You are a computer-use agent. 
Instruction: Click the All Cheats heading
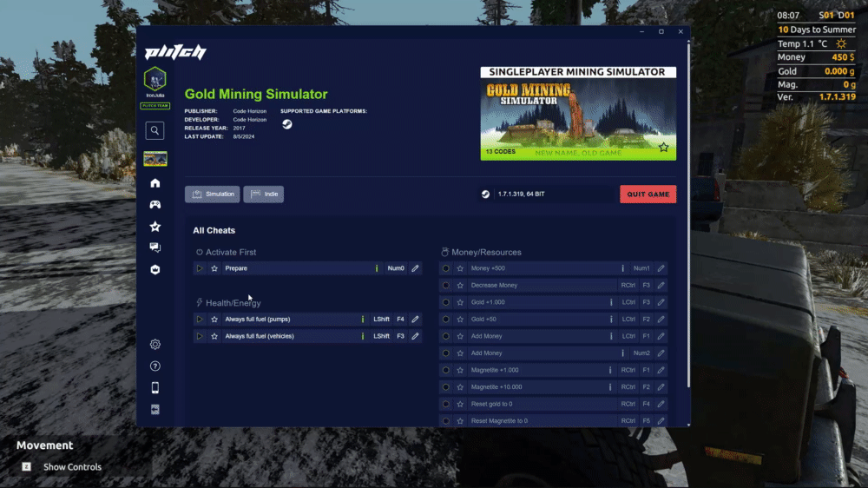pos(214,230)
